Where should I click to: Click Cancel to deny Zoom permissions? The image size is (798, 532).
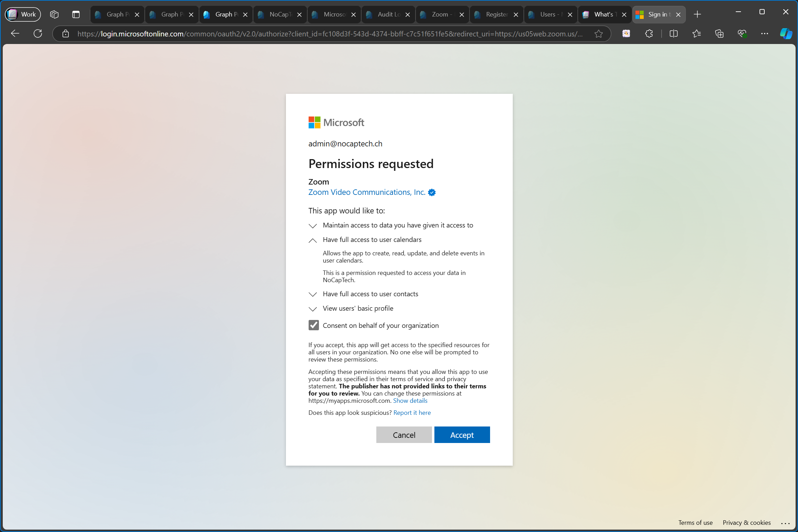click(x=404, y=435)
